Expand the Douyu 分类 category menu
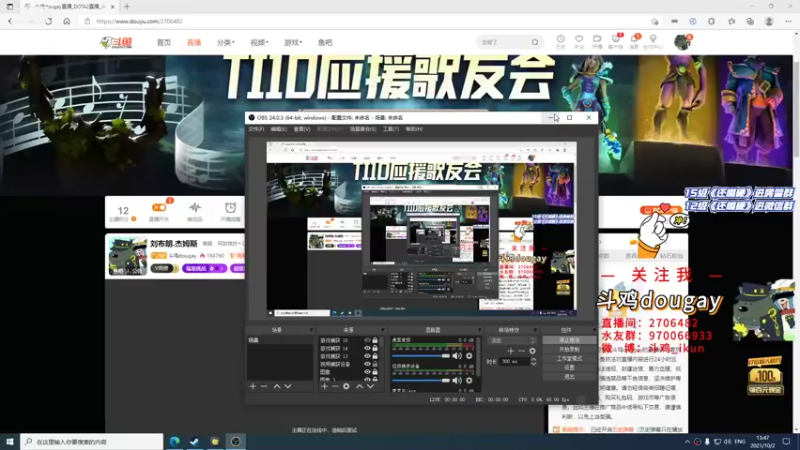Viewport: 800px width, 450px height. (x=226, y=43)
